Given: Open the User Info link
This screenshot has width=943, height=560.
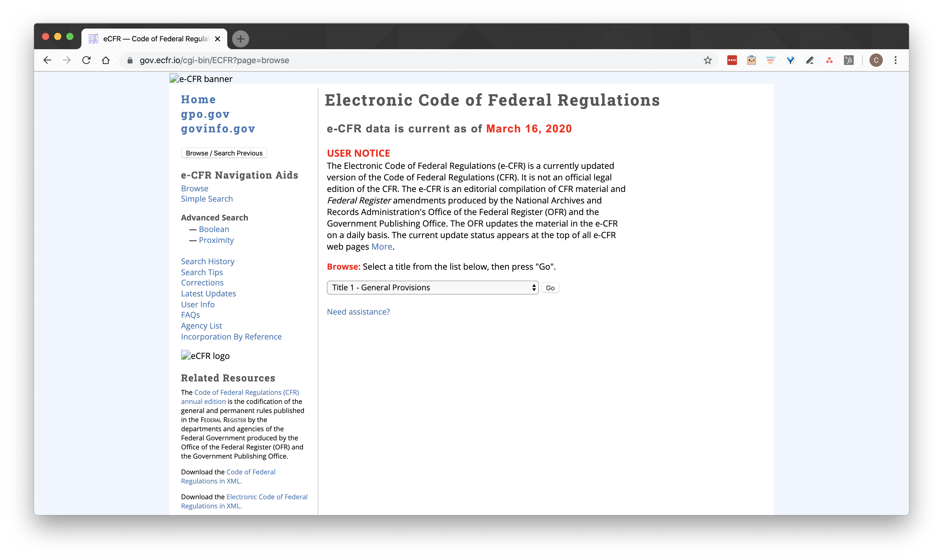Looking at the screenshot, I should point(197,304).
